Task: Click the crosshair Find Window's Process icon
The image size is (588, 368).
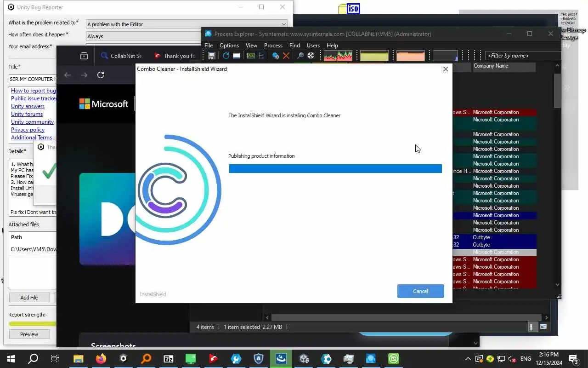Action: (311, 56)
